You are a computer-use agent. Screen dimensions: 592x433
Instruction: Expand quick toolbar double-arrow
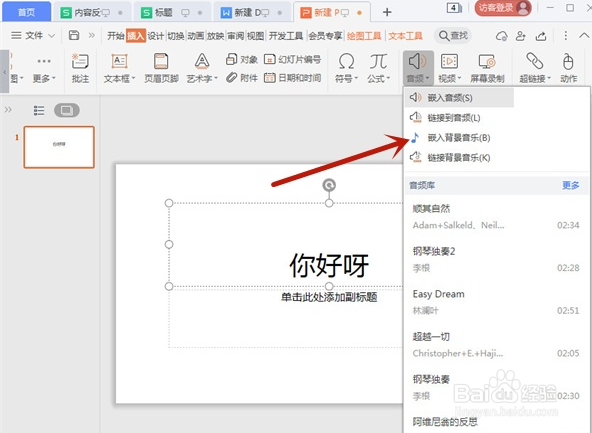92,35
